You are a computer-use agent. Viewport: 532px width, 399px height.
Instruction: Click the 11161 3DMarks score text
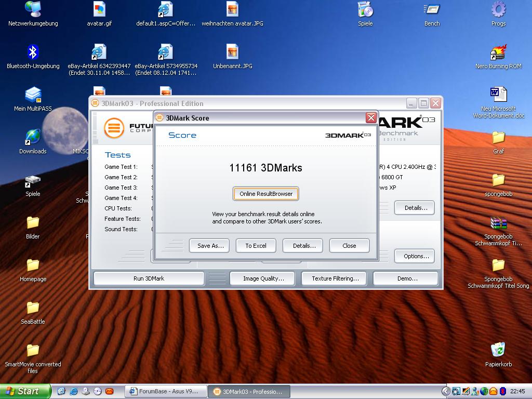(x=265, y=168)
